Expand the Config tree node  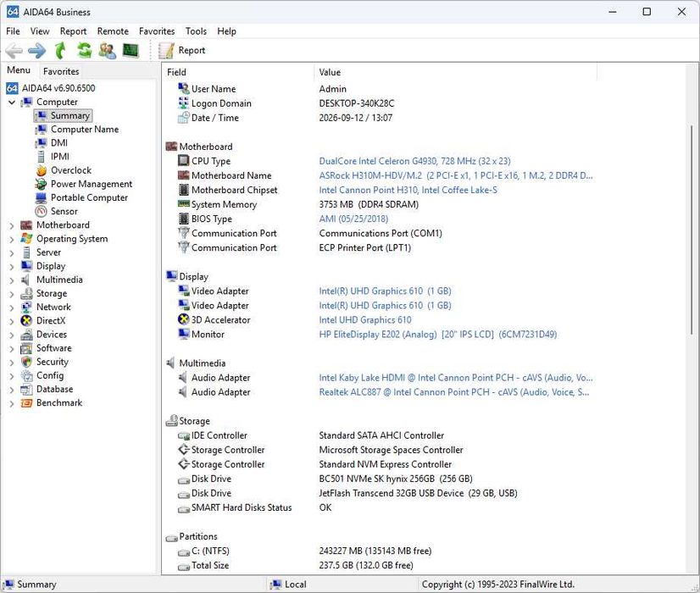point(12,376)
